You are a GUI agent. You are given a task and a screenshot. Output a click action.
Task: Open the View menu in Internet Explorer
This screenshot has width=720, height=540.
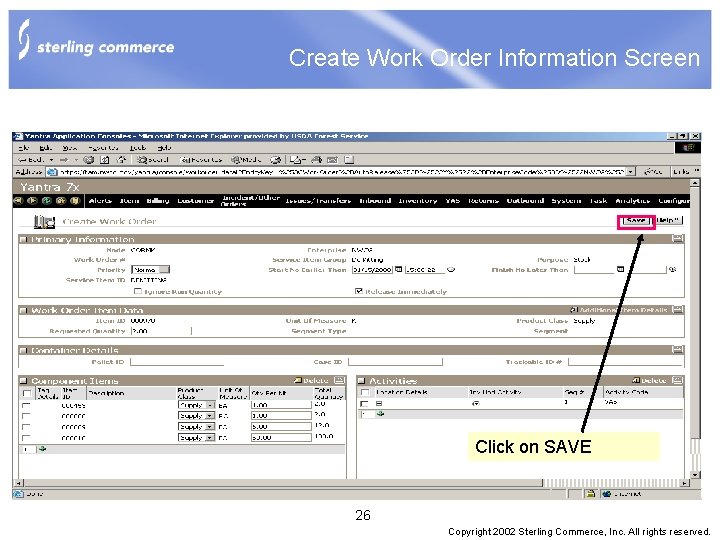[x=70, y=148]
